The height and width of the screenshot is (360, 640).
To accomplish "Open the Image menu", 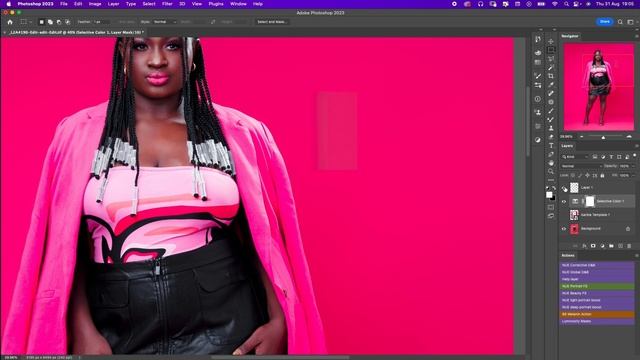I will [95, 4].
